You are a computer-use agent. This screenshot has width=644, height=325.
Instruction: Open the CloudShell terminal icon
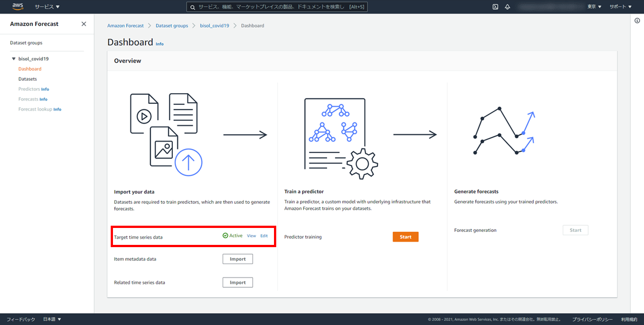[x=495, y=7]
